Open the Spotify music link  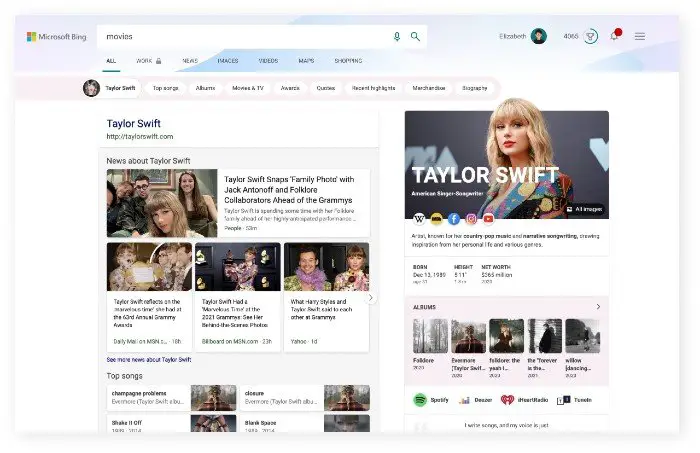(431, 400)
